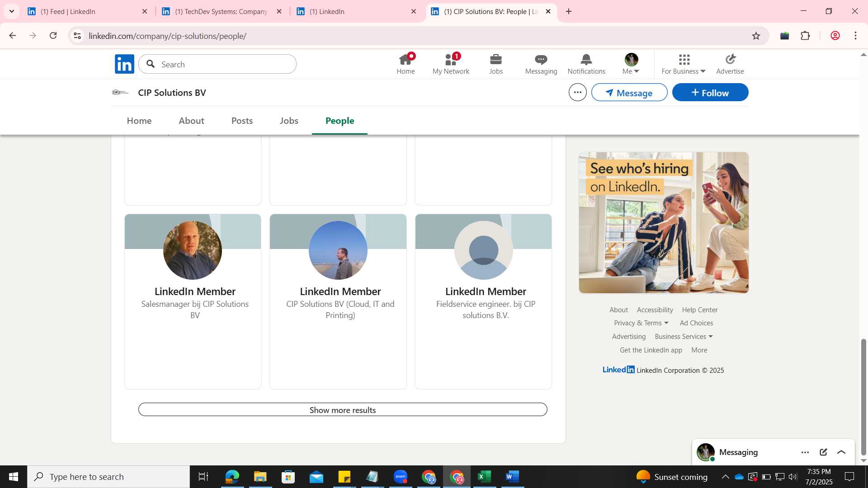Expand Privacy & Terms dropdown
Viewport: 868px width, 488px height.
coord(641,323)
